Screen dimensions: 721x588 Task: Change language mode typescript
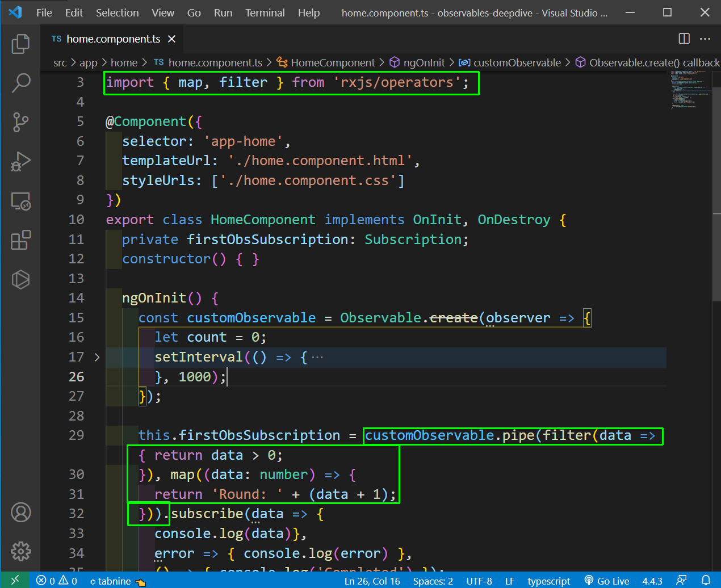point(549,581)
